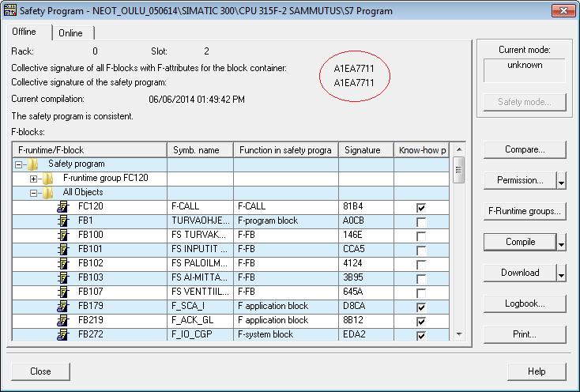Collapse the Safety program tree node
Viewport: 580px width, 392px height.
click(18, 164)
